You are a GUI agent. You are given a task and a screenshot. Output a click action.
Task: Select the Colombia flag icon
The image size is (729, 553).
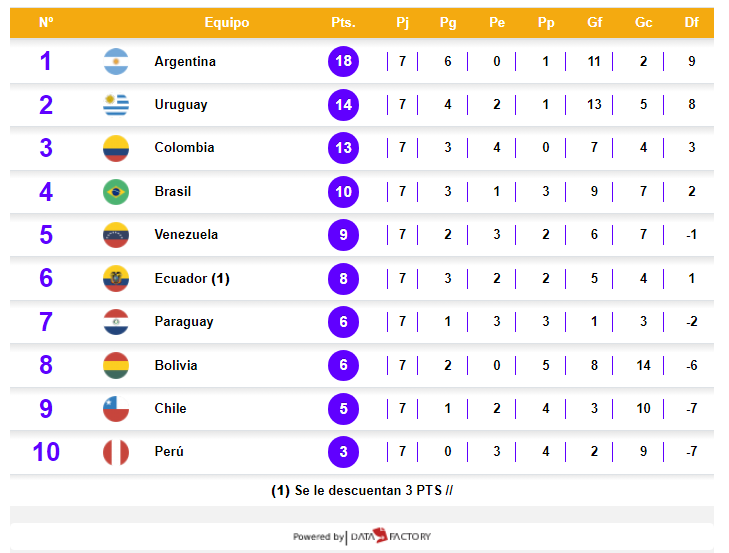(x=116, y=148)
